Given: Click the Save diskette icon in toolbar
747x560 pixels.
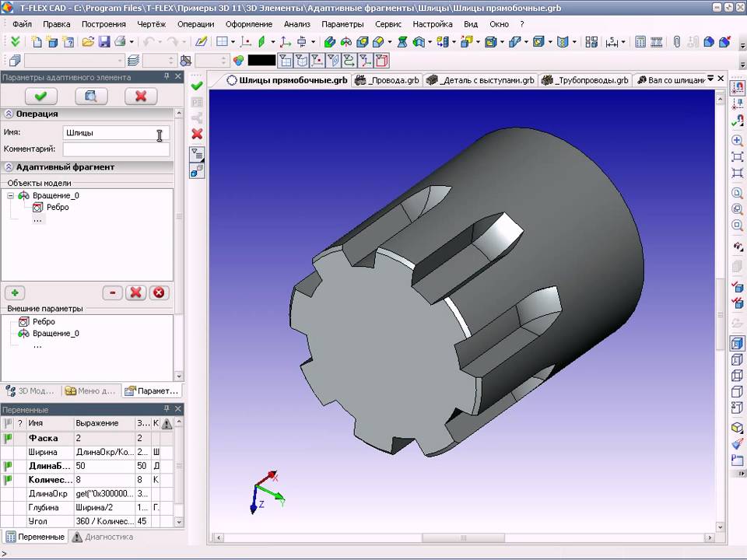Looking at the screenshot, I should (x=103, y=41).
